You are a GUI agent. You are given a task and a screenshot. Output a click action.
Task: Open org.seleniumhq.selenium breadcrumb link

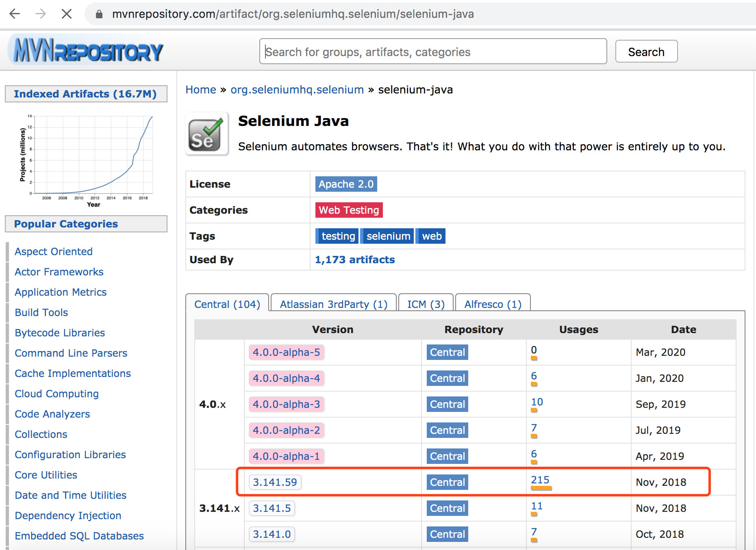coord(297,90)
